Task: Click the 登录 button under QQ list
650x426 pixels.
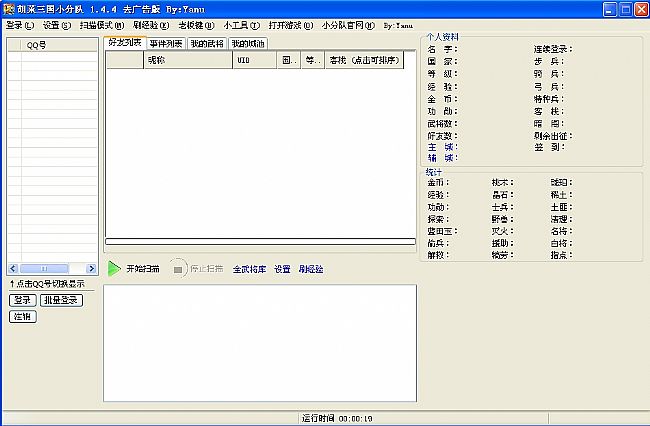Action: (23, 300)
